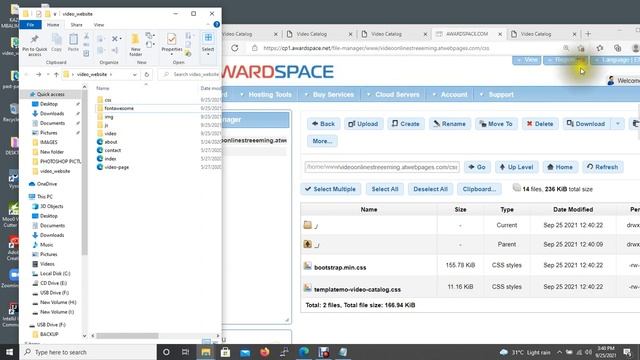Open the Support menu

(x=497, y=95)
